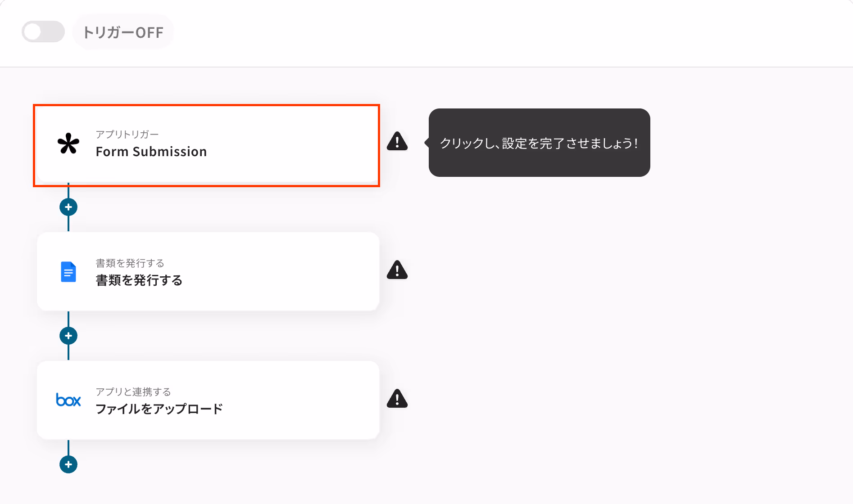Viewport: 853px width, 504px height.
Task: Click the warning triangle next to 書類を発行する
Action: tap(397, 270)
